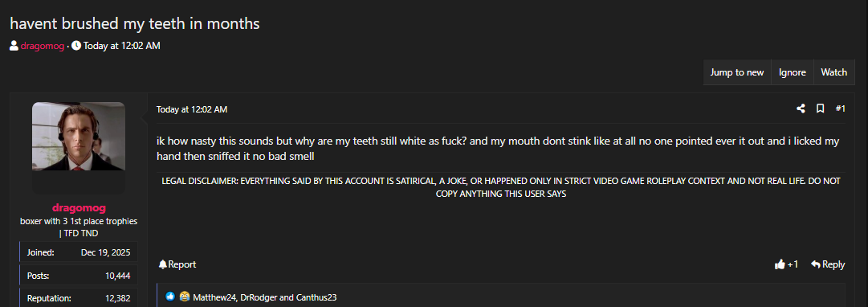Click the blue like reaction icon
The image size is (868, 307).
[170, 297]
